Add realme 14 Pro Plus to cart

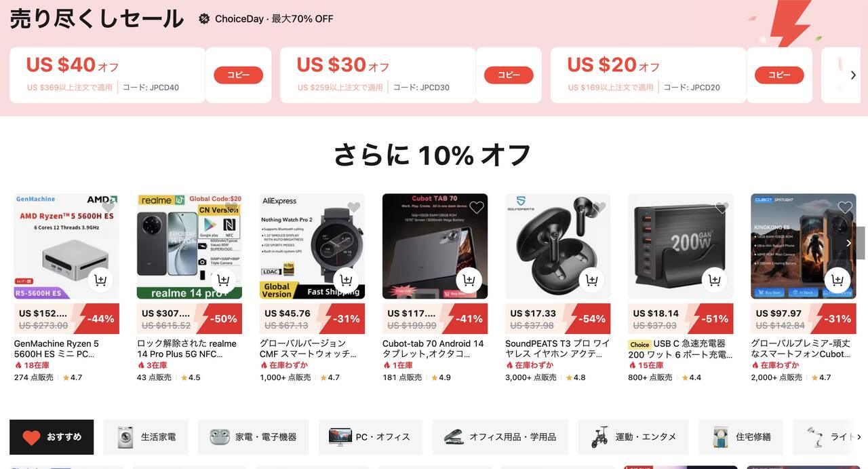point(223,280)
